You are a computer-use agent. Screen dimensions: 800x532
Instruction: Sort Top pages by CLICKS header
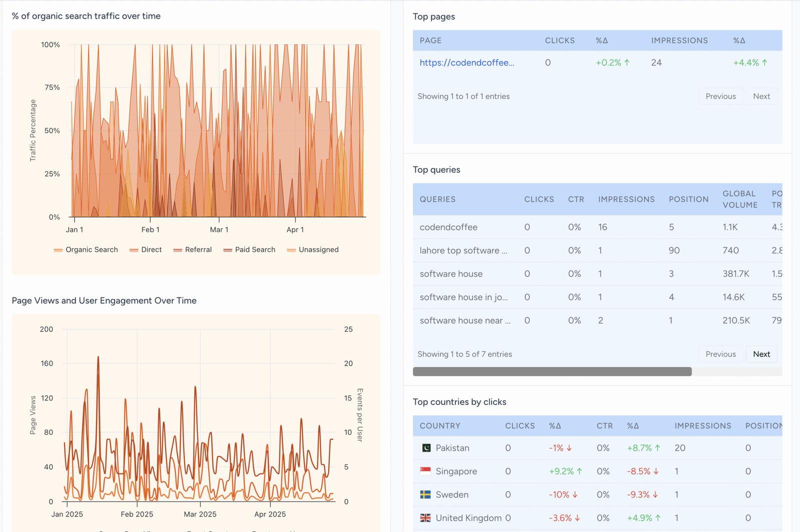coord(559,40)
